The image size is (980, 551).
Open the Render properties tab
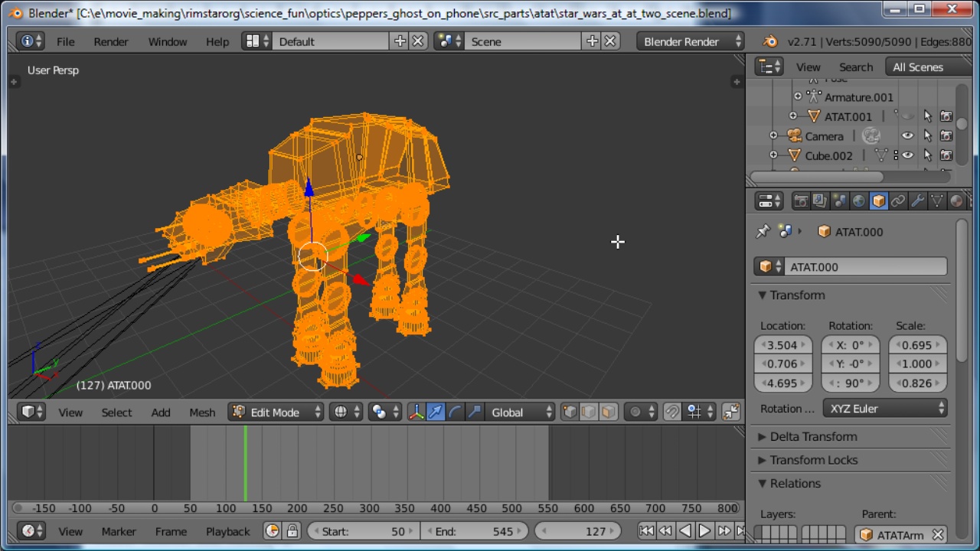(801, 201)
